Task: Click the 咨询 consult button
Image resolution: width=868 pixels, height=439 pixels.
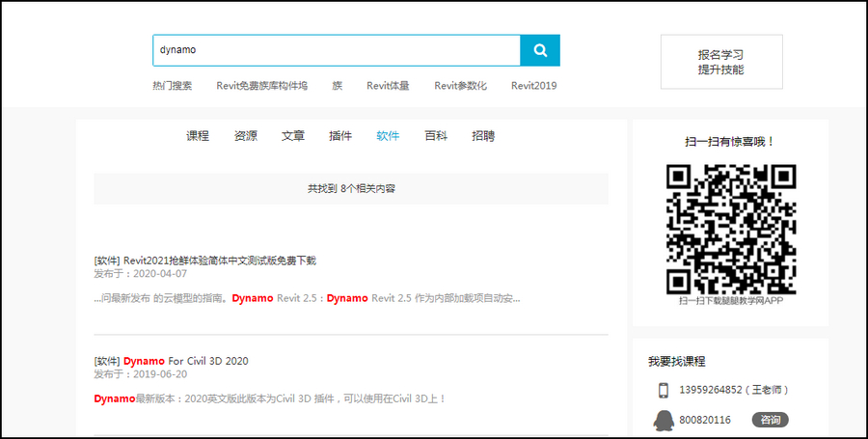Action: tap(770, 420)
